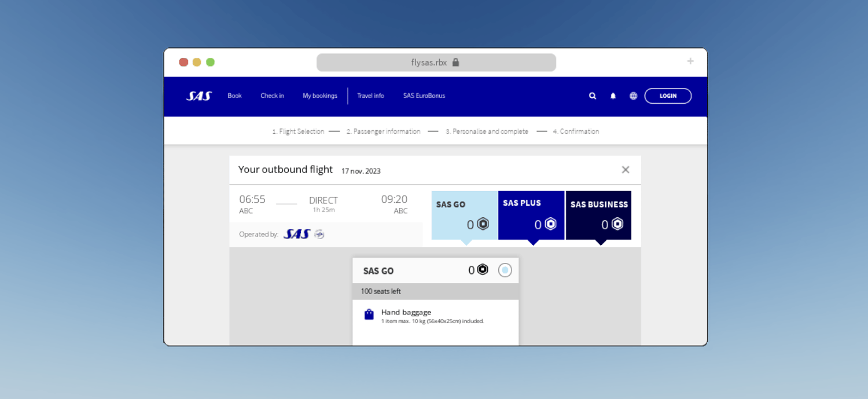Choose the SAS BUSINESS fare tile
The width and height of the screenshot is (868, 399).
coord(598,215)
